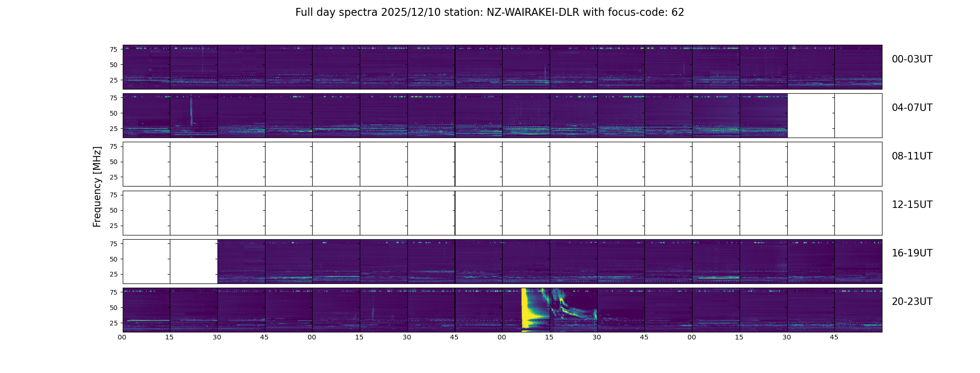Click the last spectrogram panel of the 00-03UT row
This screenshot has width=980, height=373.
coord(858,67)
